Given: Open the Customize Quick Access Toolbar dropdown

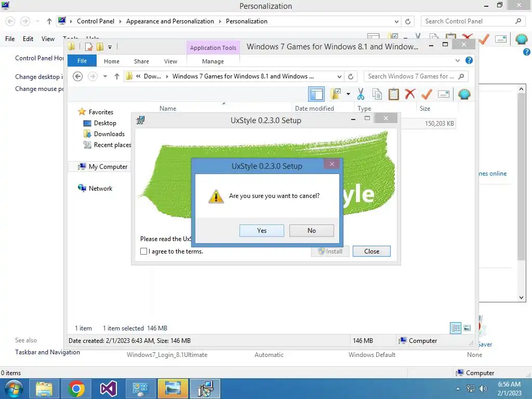Looking at the screenshot, I should 110,47.
